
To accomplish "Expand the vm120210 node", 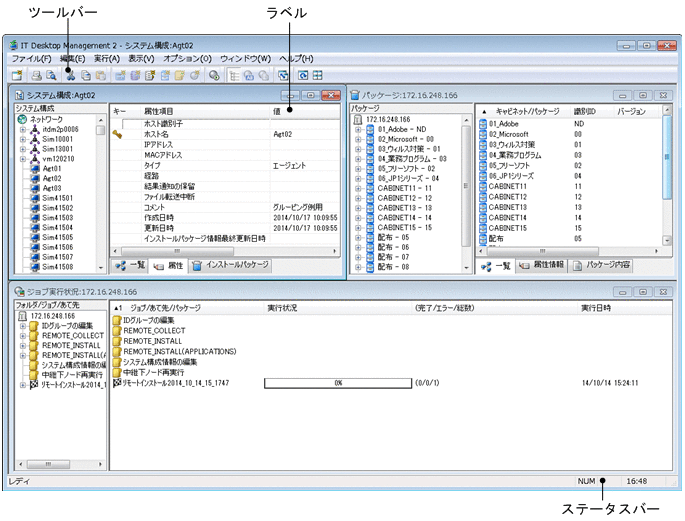I will (23, 159).
